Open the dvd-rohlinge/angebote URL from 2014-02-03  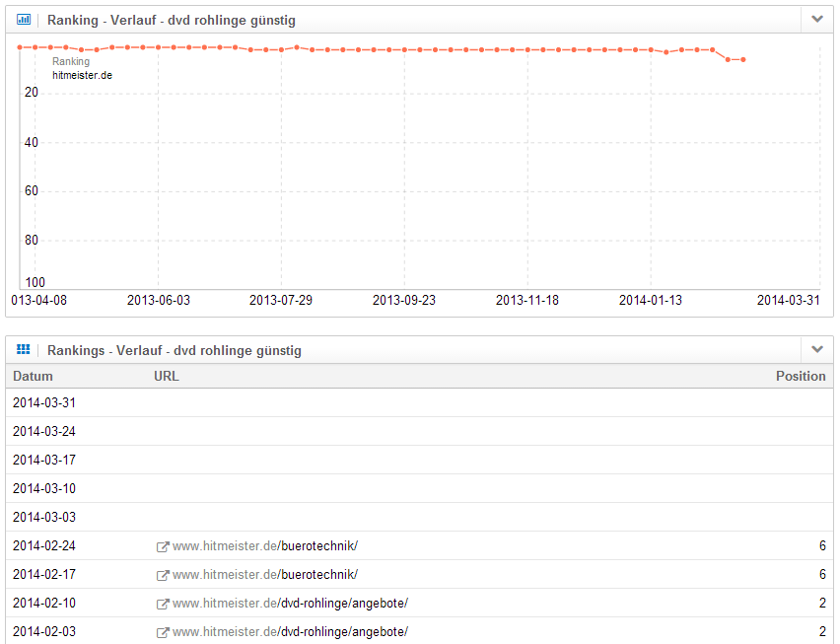290,632
